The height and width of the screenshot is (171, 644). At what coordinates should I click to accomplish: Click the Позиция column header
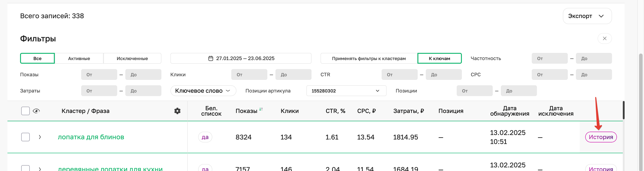(451, 111)
